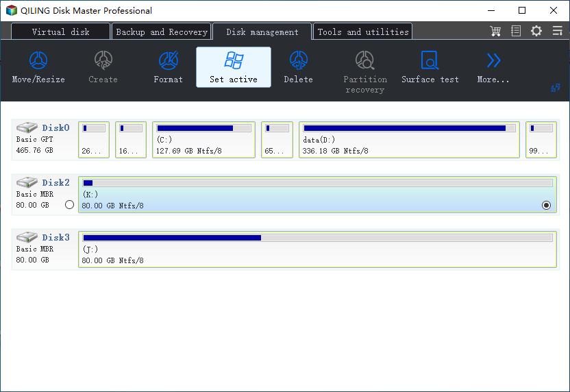Maximize the QILING Disk Master window
570x392 pixels.
pos(522,10)
